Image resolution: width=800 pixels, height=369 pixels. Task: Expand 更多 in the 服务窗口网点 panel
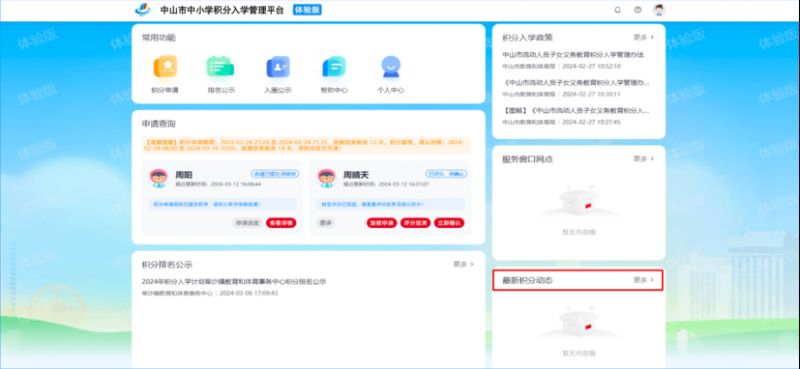pos(644,159)
